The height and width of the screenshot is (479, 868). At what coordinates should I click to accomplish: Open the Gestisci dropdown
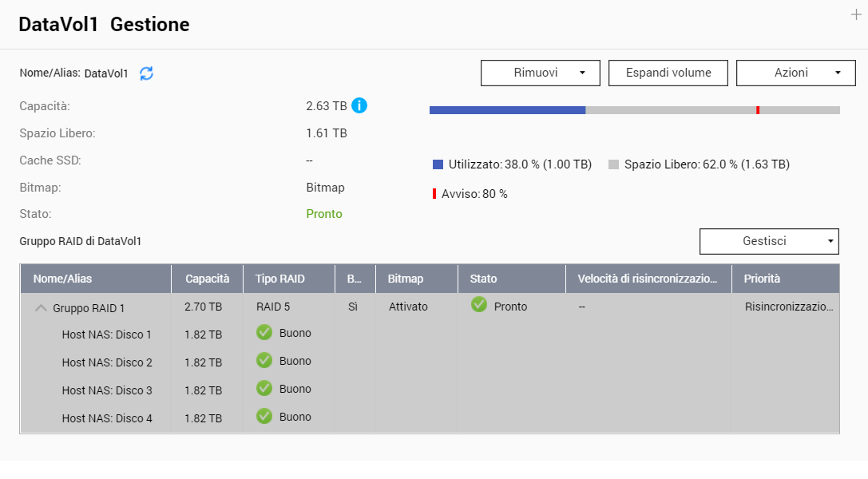click(768, 241)
